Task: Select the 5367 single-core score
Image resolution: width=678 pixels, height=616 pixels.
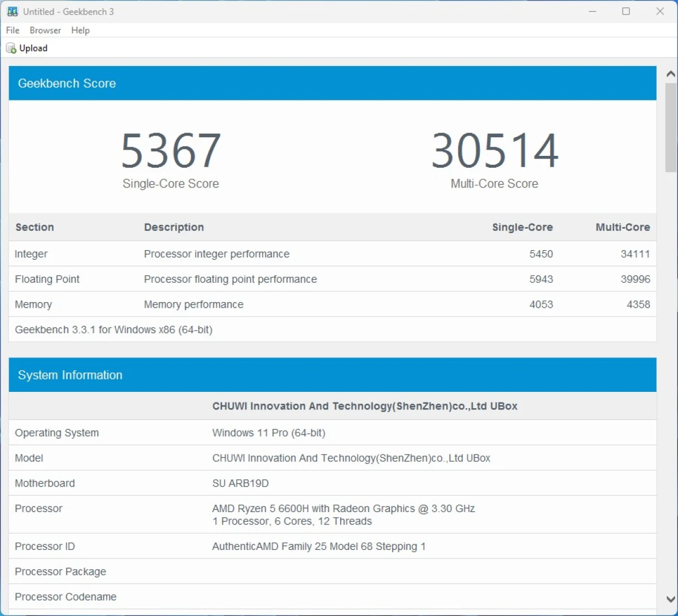Action: (171, 151)
